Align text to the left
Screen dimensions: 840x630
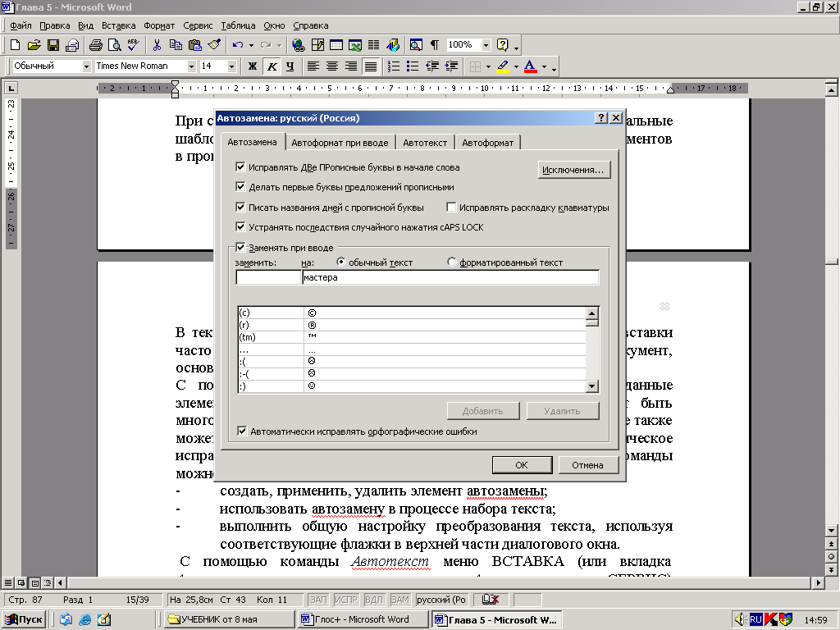[313, 66]
